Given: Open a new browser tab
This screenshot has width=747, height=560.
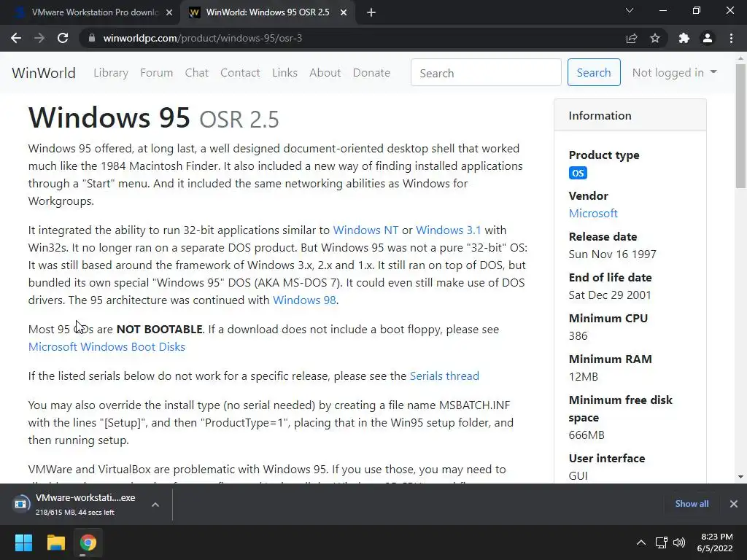Looking at the screenshot, I should coord(371,13).
